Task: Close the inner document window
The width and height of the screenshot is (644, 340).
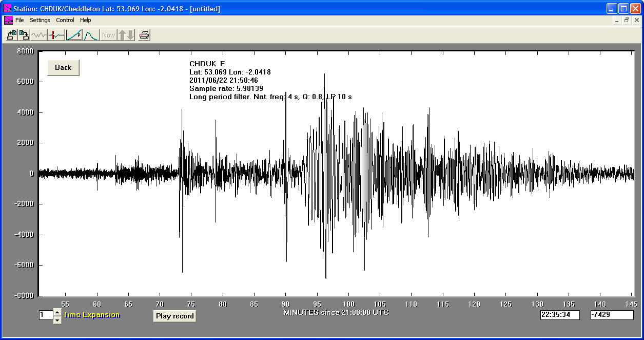Action: tap(636, 20)
